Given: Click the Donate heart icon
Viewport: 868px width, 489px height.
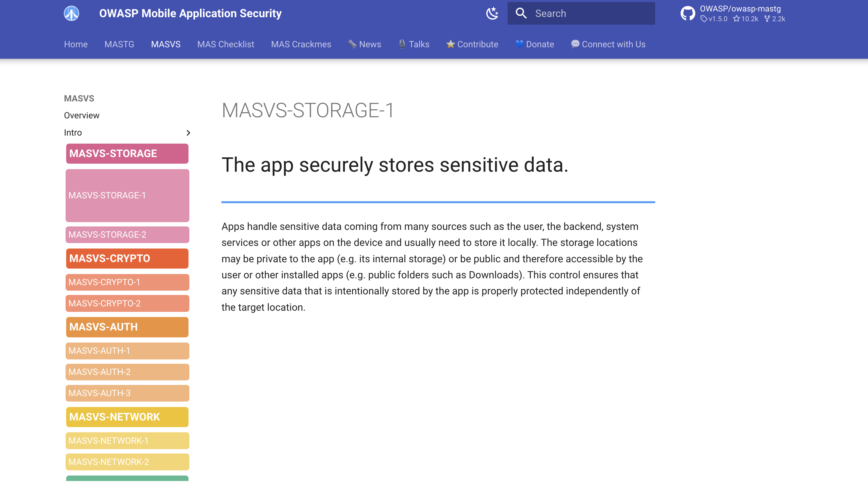Looking at the screenshot, I should click(x=519, y=44).
